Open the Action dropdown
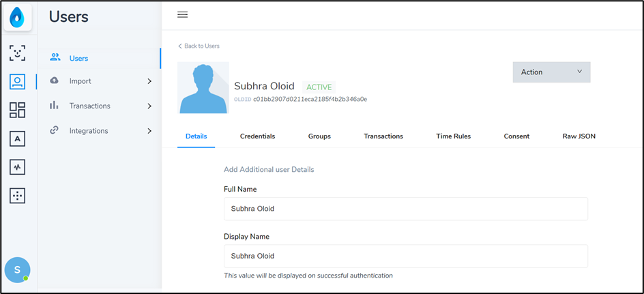The height and width of the screenshot is (294, 644). 552,72
